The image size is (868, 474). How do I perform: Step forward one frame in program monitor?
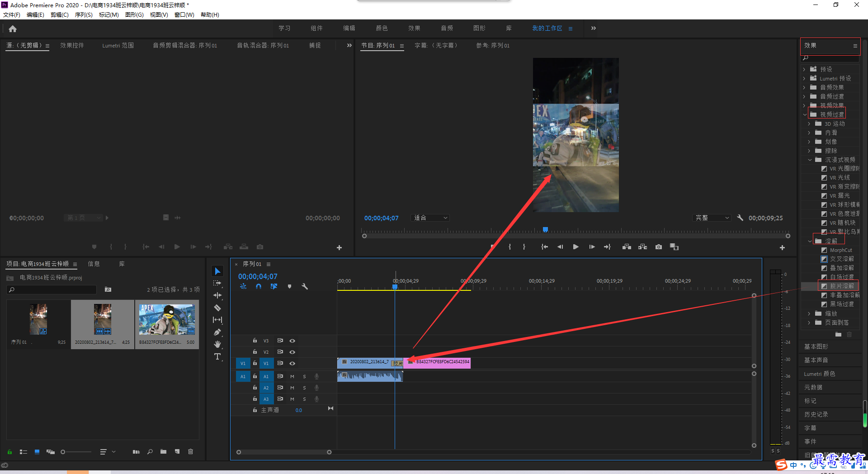(592, 247)
